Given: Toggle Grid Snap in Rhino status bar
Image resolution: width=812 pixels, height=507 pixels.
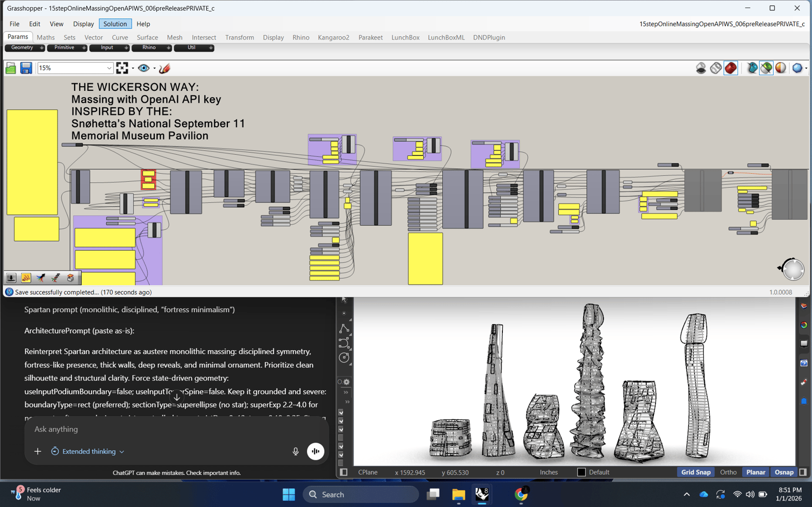Looking at the screenshot, I should (696, 472).
